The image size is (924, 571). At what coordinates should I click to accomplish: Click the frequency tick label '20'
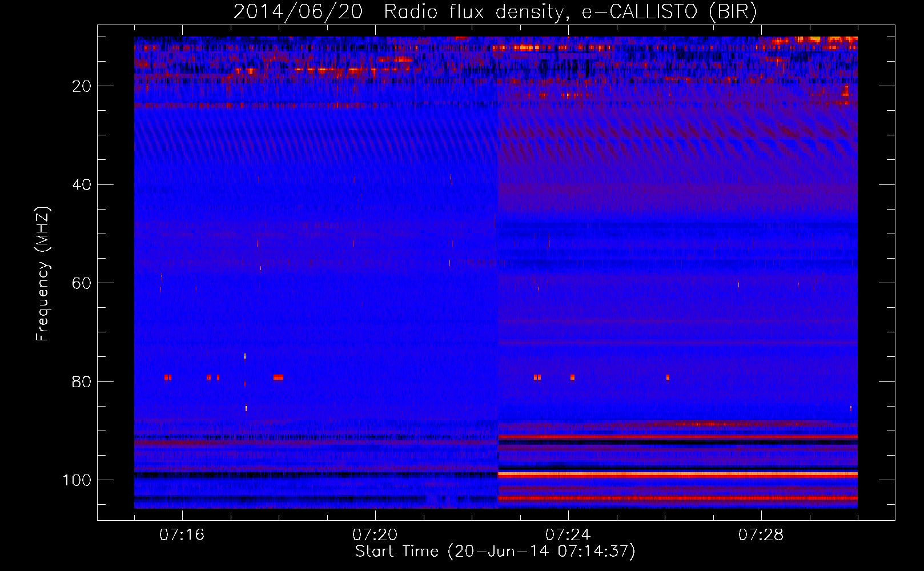[x=82, y=86]
